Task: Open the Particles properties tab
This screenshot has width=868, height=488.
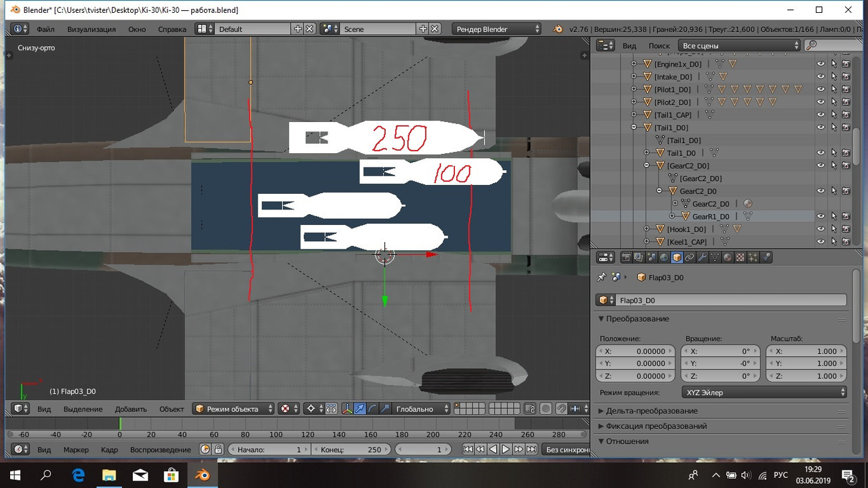Action: coord(753,258)
